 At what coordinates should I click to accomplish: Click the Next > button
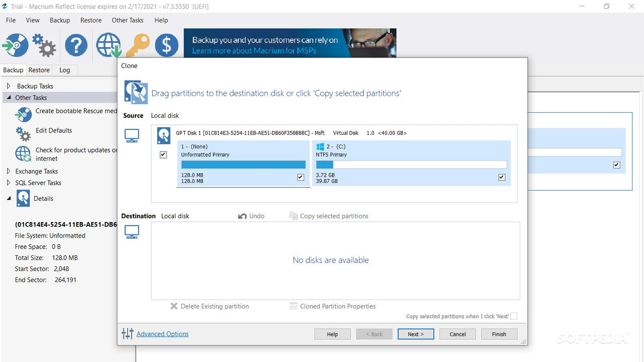[x=416, y=334]
